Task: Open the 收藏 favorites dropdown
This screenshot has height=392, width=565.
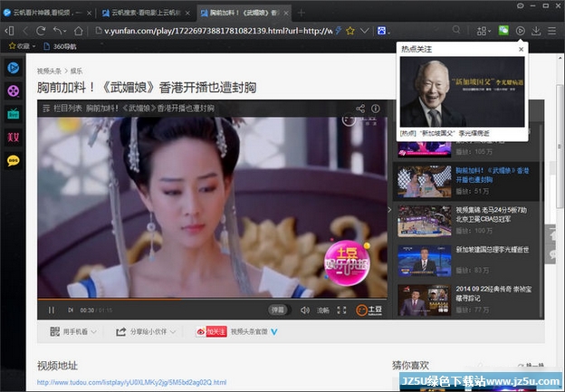Action: click(23, 46)
